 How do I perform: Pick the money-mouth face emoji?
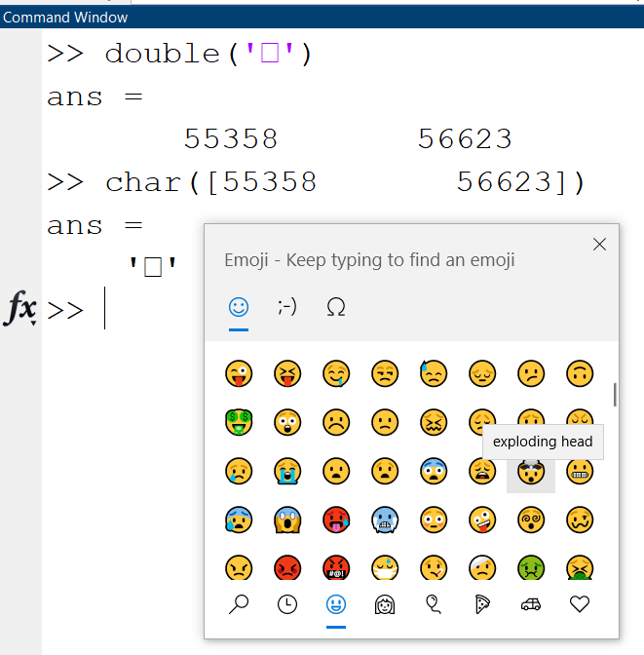point(239,422)
